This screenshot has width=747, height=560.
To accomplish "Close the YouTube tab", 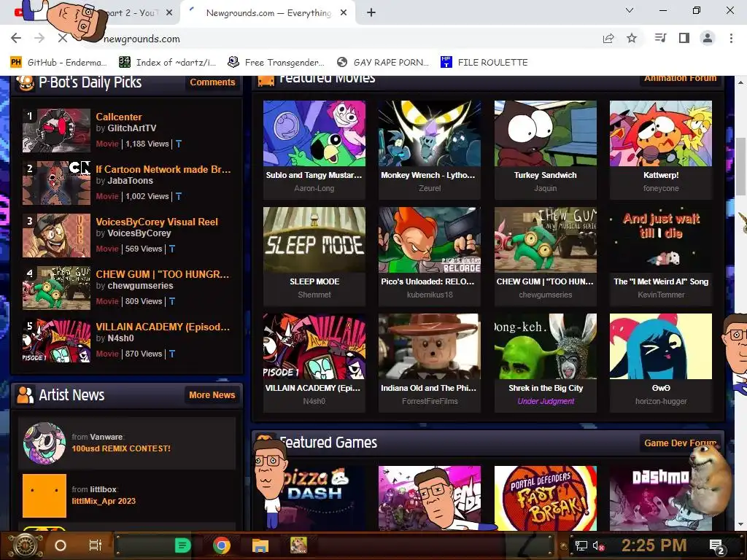I will point(169,13).
